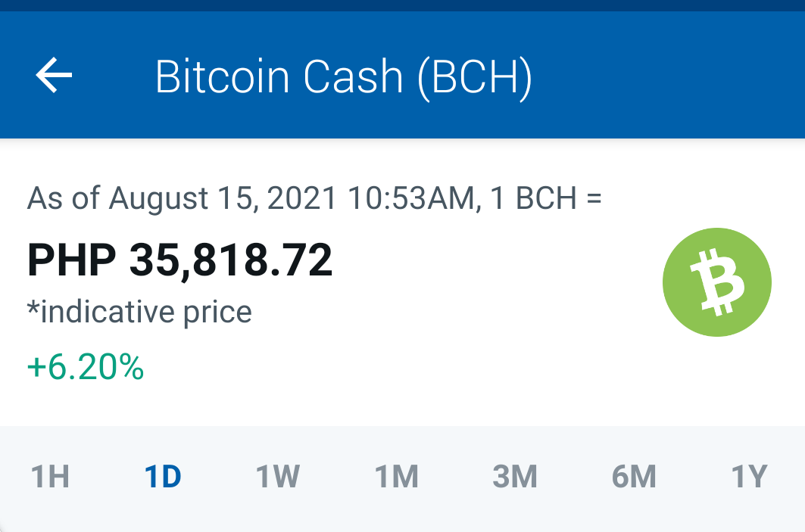Viewport: 805px width, 532px height.
Task: Click blank white area below the logo
Action: click(x=716, y=382)
